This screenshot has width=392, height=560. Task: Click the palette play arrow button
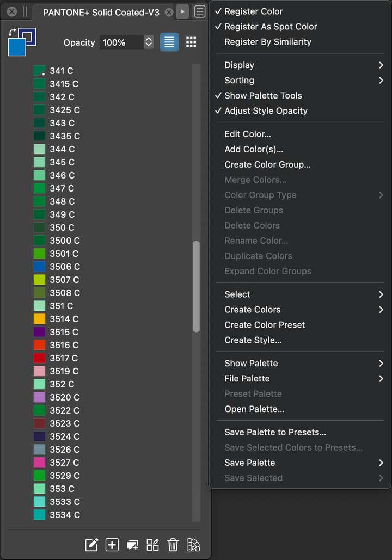(x=182, y=11)
